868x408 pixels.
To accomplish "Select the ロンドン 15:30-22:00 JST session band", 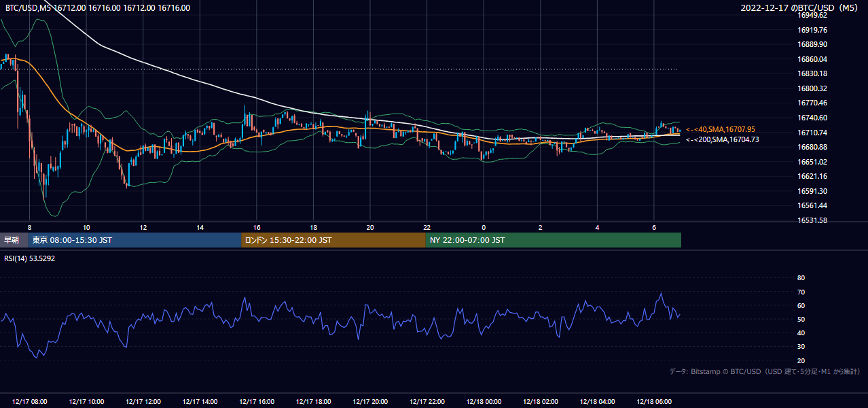I will (333, 240).
